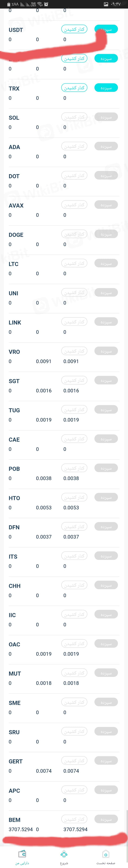Tap the BEM withdraw button
This screenshot has width=128, height=868.
pos(74,819)
